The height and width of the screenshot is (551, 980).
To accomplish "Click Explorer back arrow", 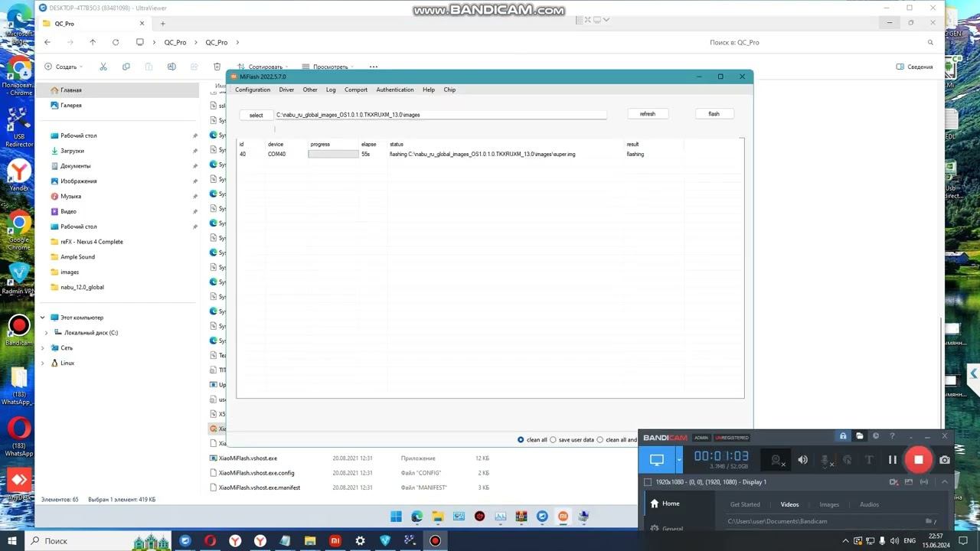I will (47, 42).
